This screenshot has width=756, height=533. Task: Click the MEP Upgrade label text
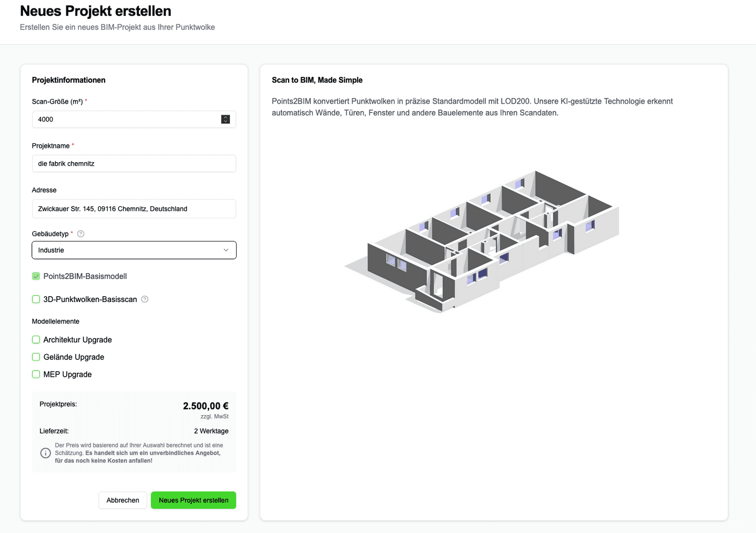pos(67,375)
